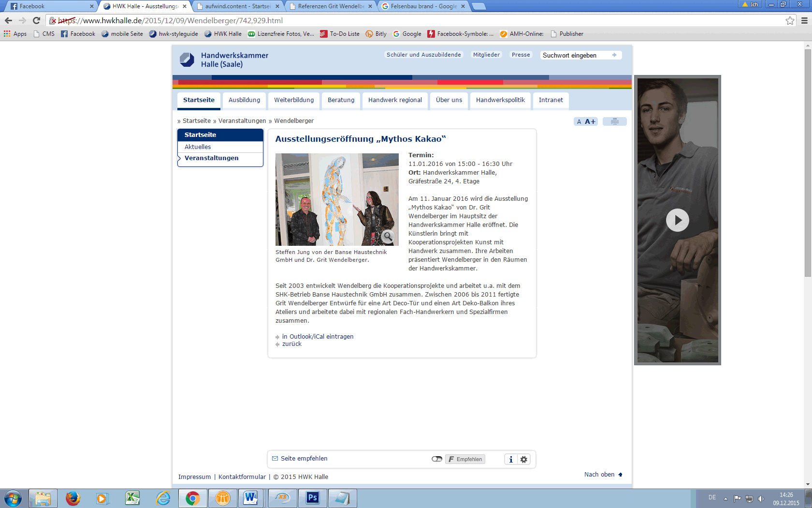This screenshot has width=812, height=508.
Task: Open the info icon in share bar
Action: 511,459
